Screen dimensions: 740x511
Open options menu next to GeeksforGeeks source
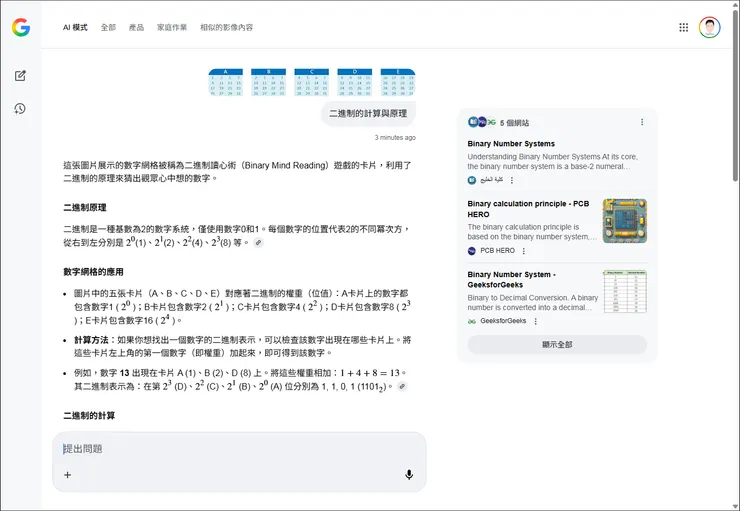tap(535, 321)
